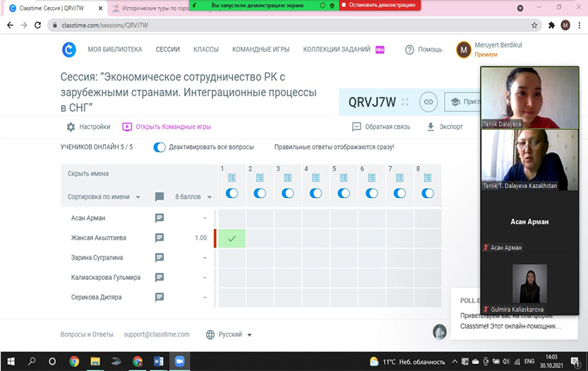Open Zoom from the Windows taskbar
The width and height of the screenshot is (588, 371).
click(179, 361)
